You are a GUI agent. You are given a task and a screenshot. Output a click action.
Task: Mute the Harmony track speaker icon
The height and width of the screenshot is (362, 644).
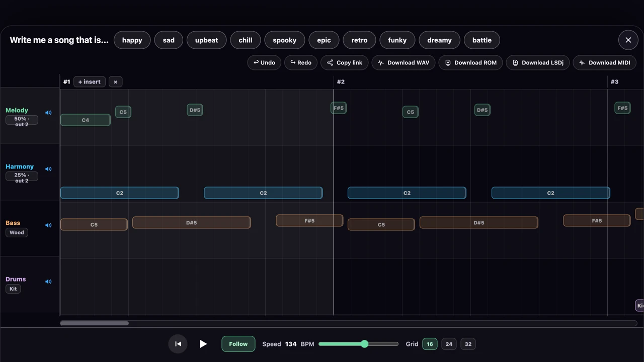(x=48, y=169)
